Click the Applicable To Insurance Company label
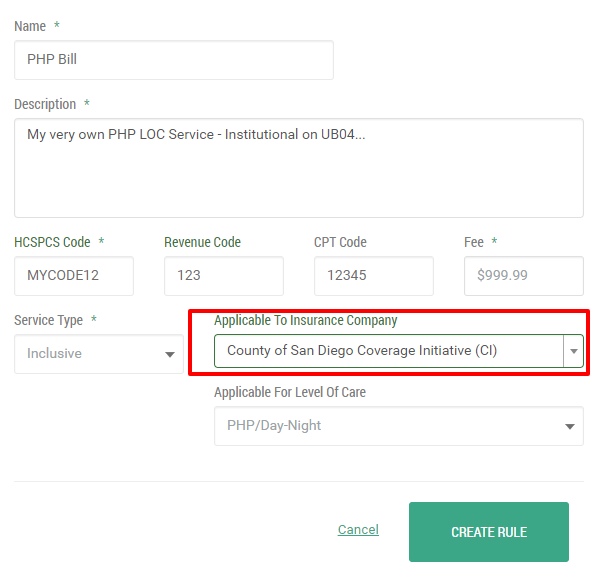 coord(306,321)
